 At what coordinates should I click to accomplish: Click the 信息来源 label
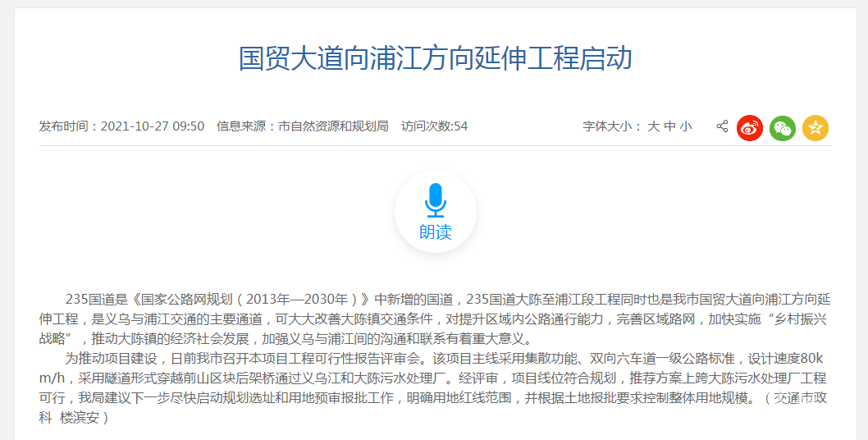(x=244, y=126)
